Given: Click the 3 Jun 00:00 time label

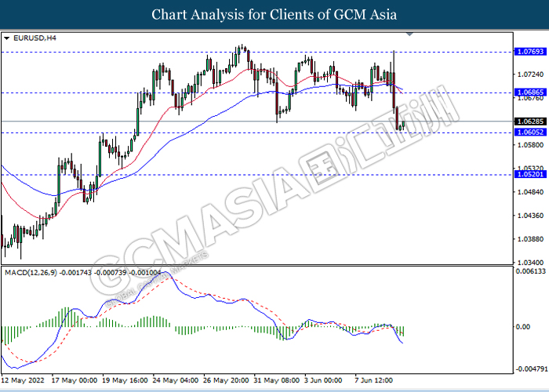Looking at the screenshot, I should [323, 380].
